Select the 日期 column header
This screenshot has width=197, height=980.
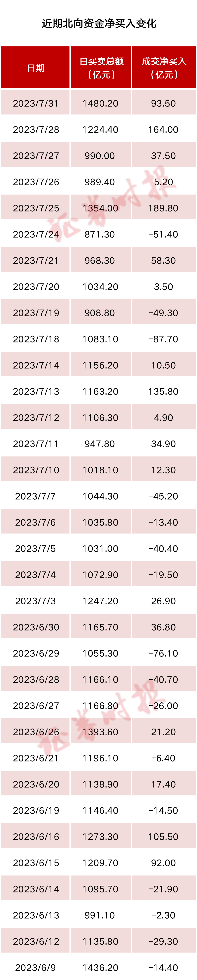coord(36,68)
